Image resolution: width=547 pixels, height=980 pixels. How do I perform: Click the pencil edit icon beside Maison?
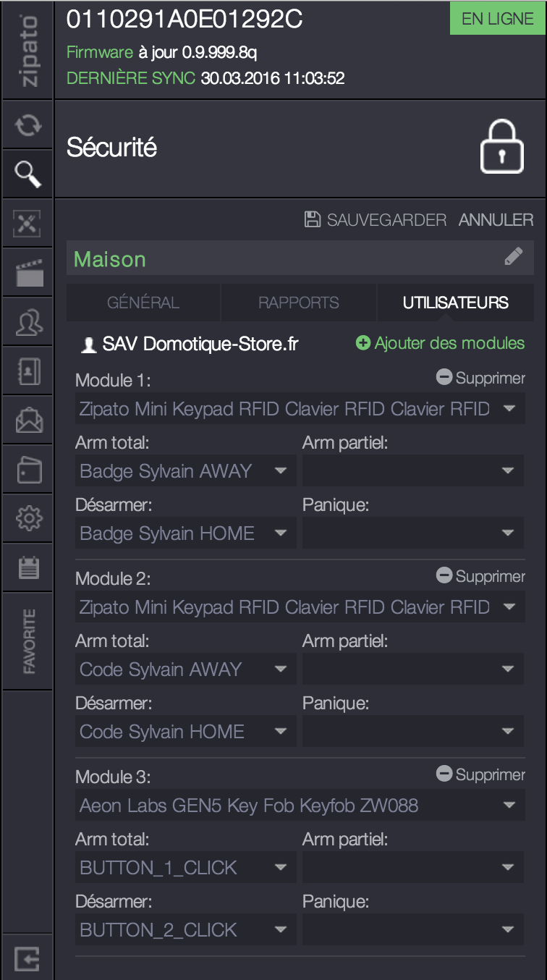(513, 257)
